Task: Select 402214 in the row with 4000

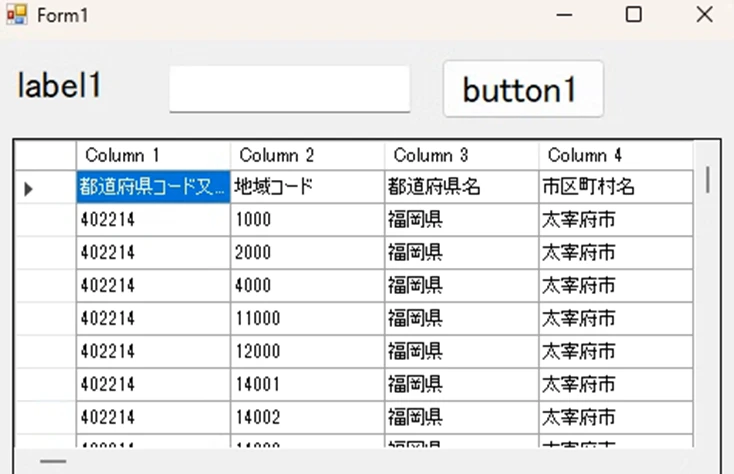Action: coord(153,285)
